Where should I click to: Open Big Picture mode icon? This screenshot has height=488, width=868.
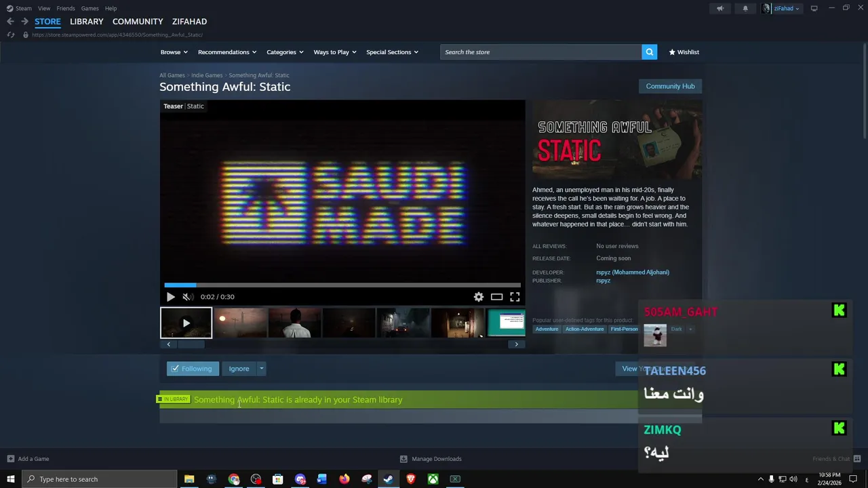pyautogui.click(x=814, y=8)
